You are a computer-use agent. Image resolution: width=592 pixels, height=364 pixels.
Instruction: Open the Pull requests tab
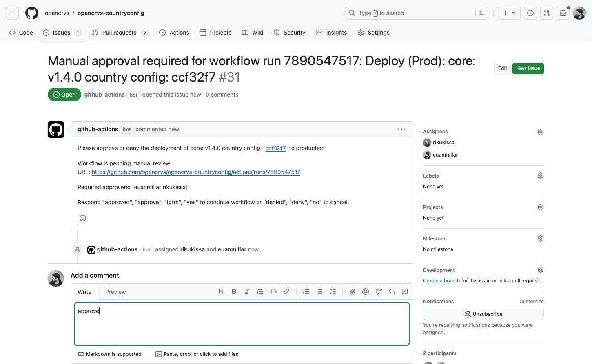[119, 33]
